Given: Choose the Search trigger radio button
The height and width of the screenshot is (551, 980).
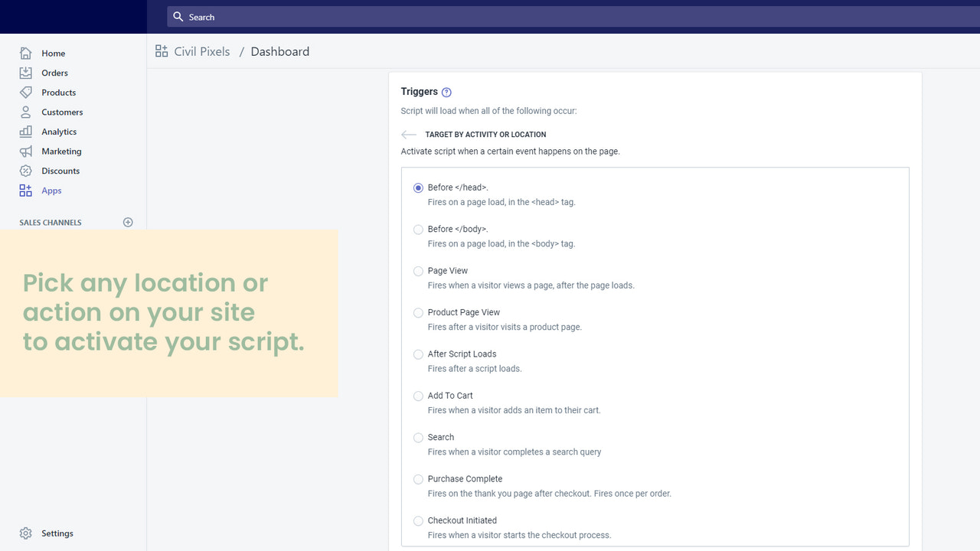Looking at the screenshot, I should coord(418,438).
